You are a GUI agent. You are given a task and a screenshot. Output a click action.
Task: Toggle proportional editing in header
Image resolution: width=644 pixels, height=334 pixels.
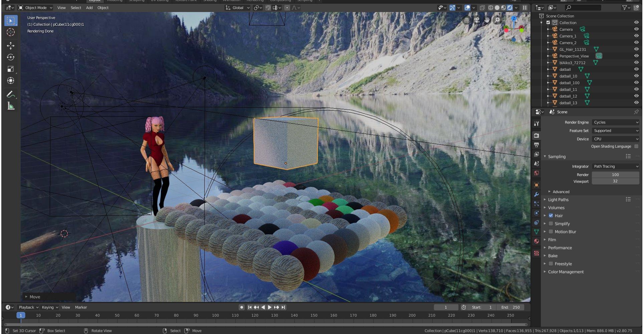click(x=287, y=8)
